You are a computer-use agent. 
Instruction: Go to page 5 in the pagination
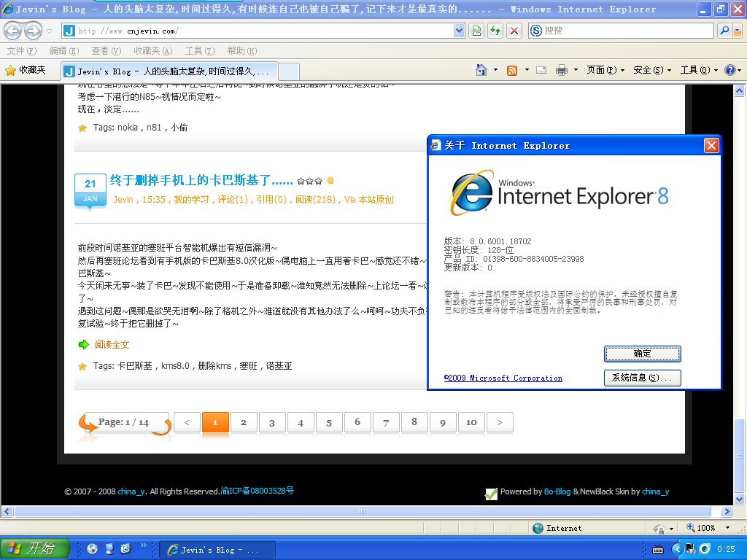point(329,422)
